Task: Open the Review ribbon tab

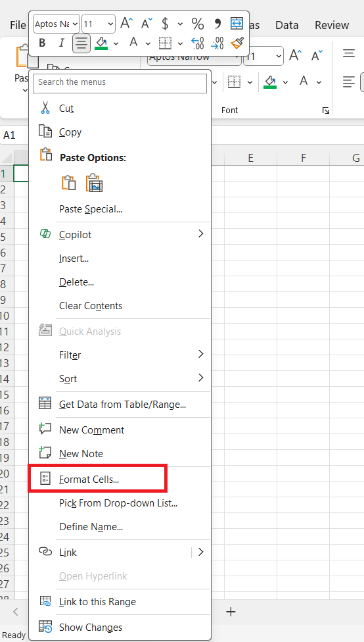Action: [332, 25]
